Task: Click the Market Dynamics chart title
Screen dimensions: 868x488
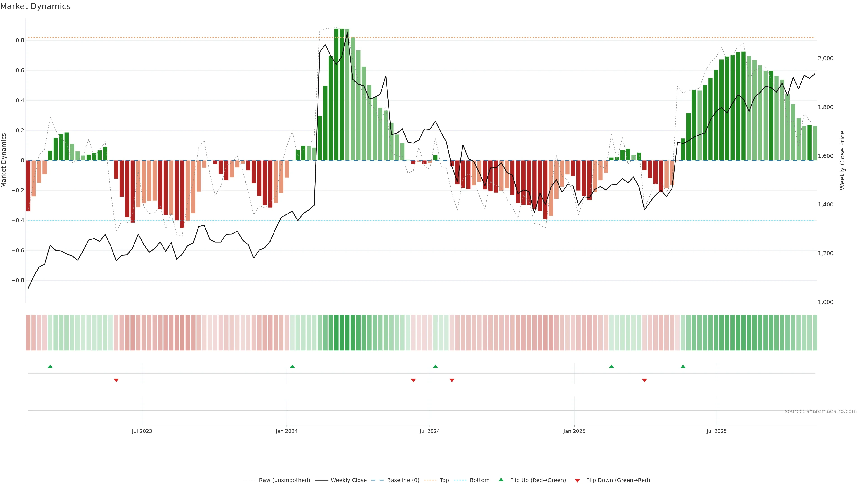Action: tap(35, 6)
